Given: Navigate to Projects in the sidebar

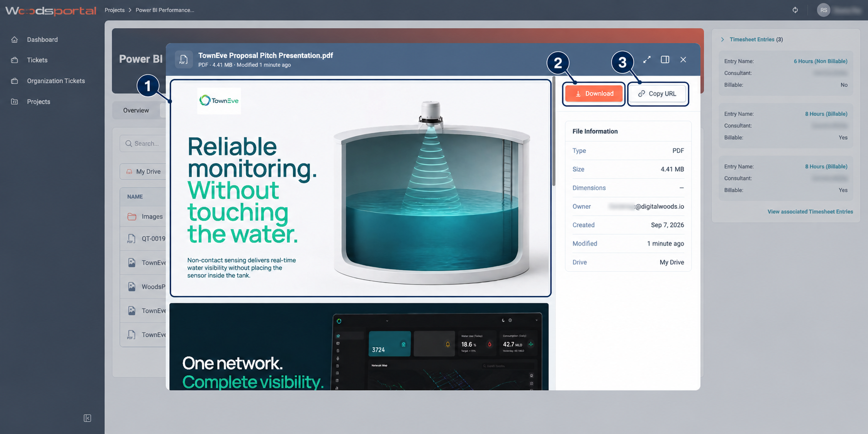Looking at the screenshot, I should tap(39, 102).
